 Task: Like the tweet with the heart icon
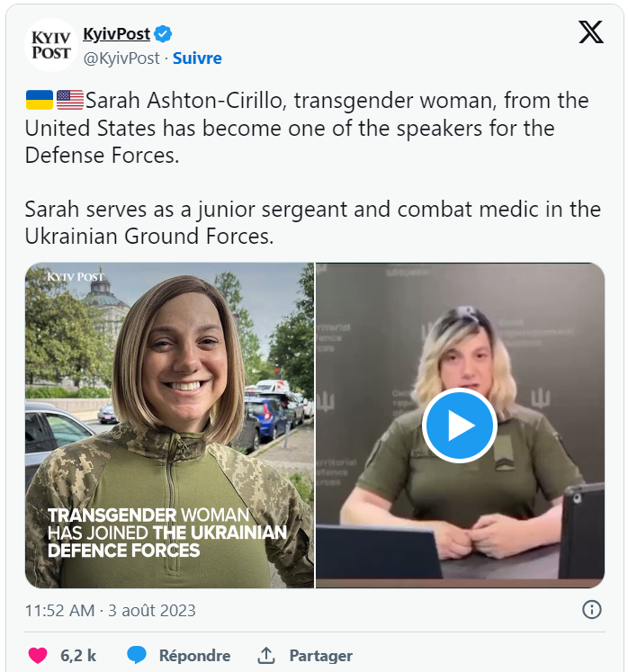point(38,655)
